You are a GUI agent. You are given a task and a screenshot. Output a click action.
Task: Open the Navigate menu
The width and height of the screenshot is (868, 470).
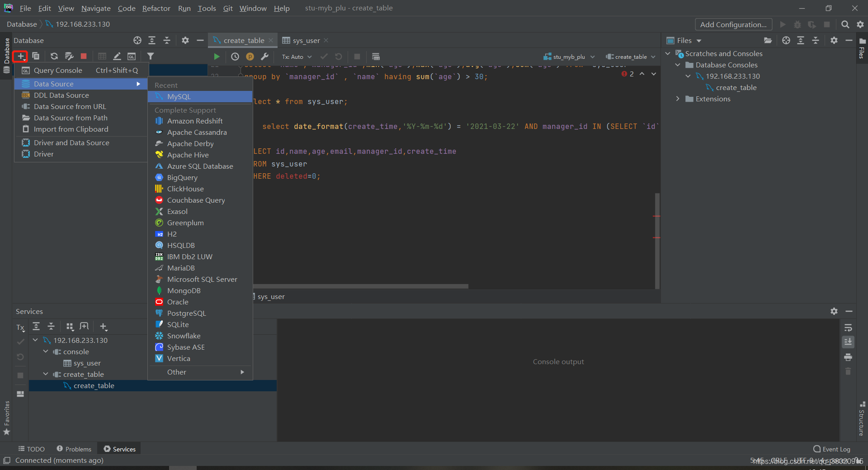96,8
